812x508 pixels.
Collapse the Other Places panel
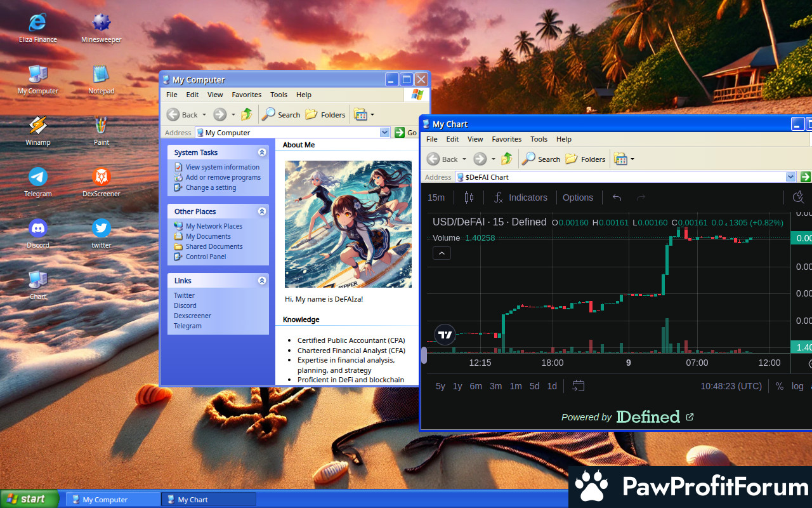pyautogui.click(x=262, y=211)
